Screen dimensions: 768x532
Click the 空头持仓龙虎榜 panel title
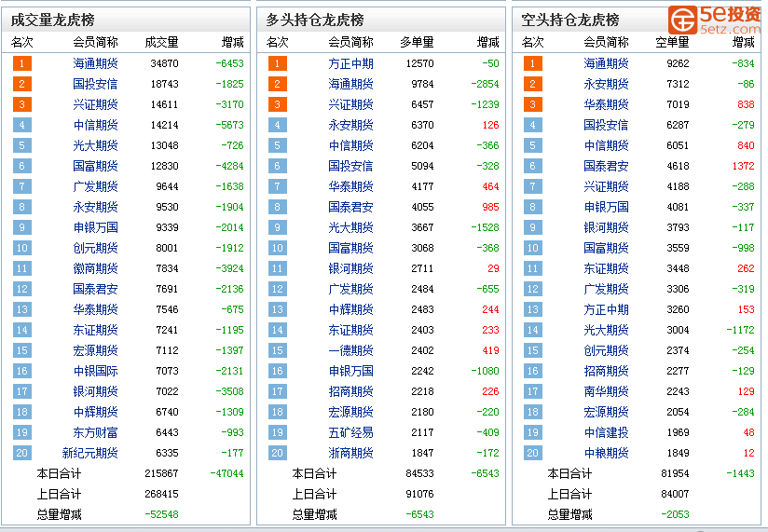[570, 20]
